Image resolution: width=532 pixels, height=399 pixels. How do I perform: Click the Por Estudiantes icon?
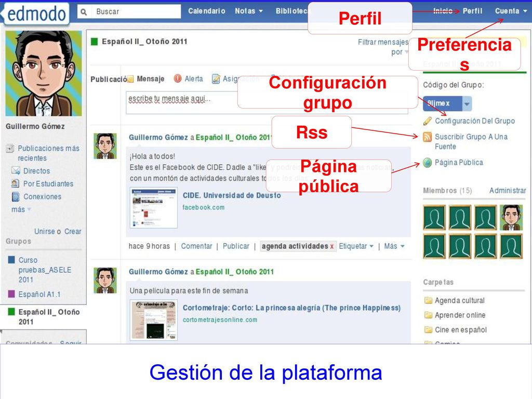[15, 183]
